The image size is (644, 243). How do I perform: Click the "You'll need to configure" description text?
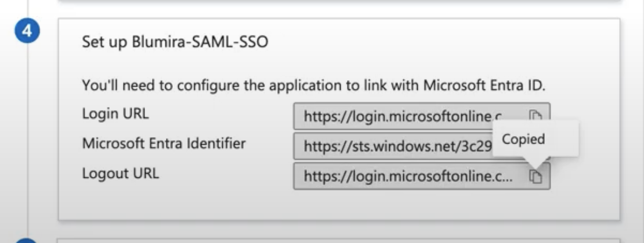313,85
